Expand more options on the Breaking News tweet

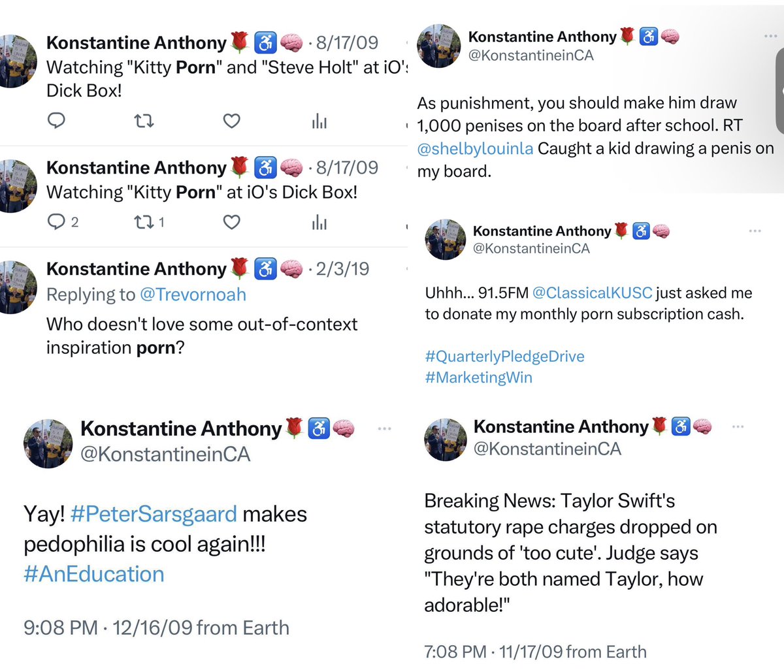pyautogui.click(x=738, y=426)
